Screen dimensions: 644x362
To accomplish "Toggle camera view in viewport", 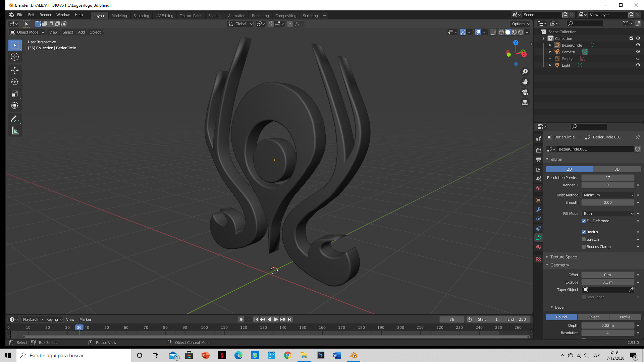I will [x=525, y=92].
